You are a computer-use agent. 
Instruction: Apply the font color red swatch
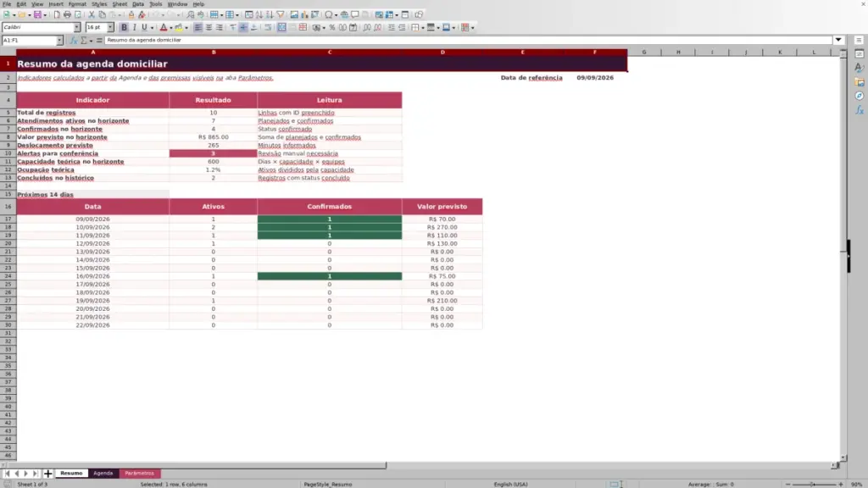click(x=164, y=28)
